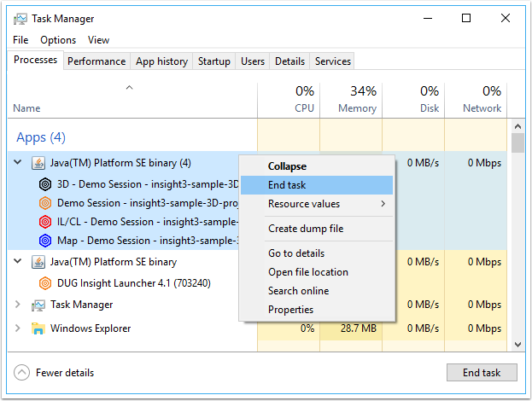Click the End task button at bottom right
This screenshot has height=401, width=532.
pos(482,373)
